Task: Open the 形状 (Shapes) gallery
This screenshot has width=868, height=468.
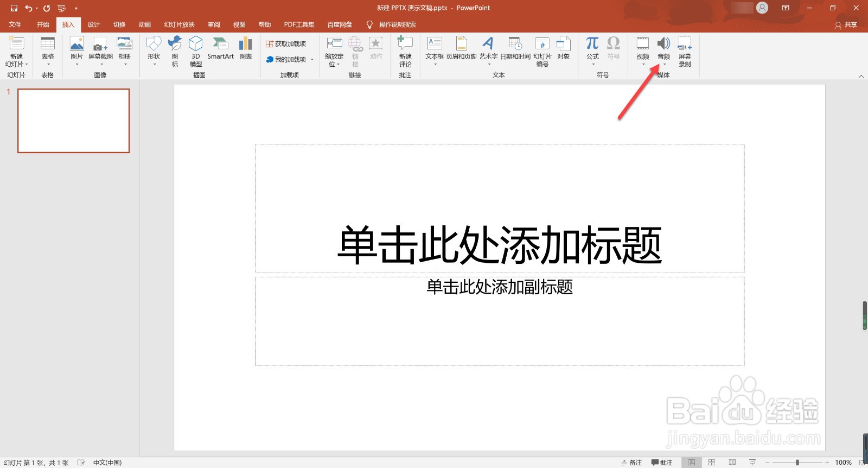Action: (154, 51)
